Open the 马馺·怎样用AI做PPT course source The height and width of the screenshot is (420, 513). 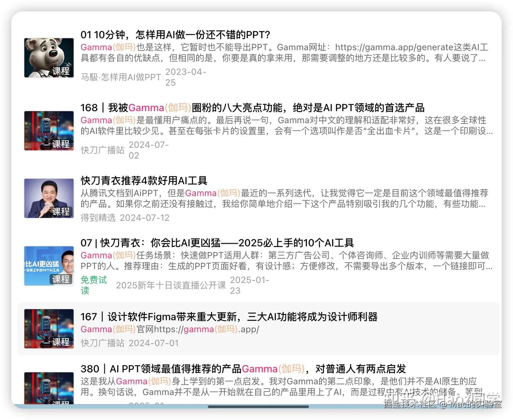(121, 77)
